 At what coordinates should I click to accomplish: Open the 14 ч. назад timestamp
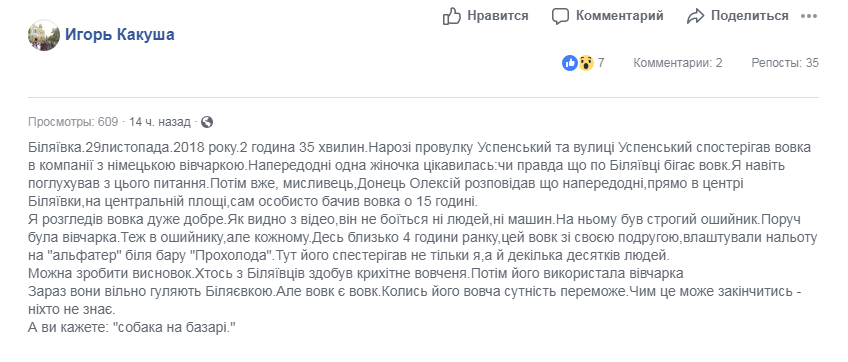[x=160, y=122]
